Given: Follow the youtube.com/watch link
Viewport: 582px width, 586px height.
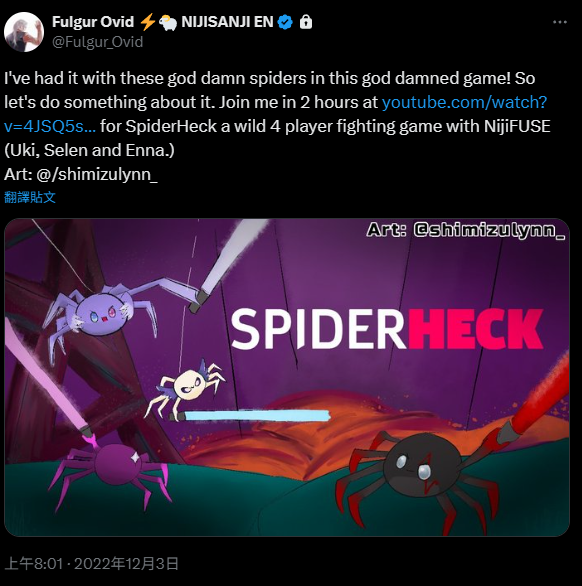Looking at the screenshot, I should (x=464, y=102).
